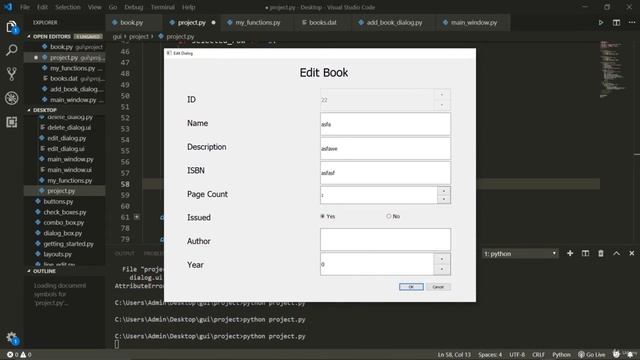Decrease the Year spin box
The height and width of the screenshot is (360, 640).
point(442,269)
